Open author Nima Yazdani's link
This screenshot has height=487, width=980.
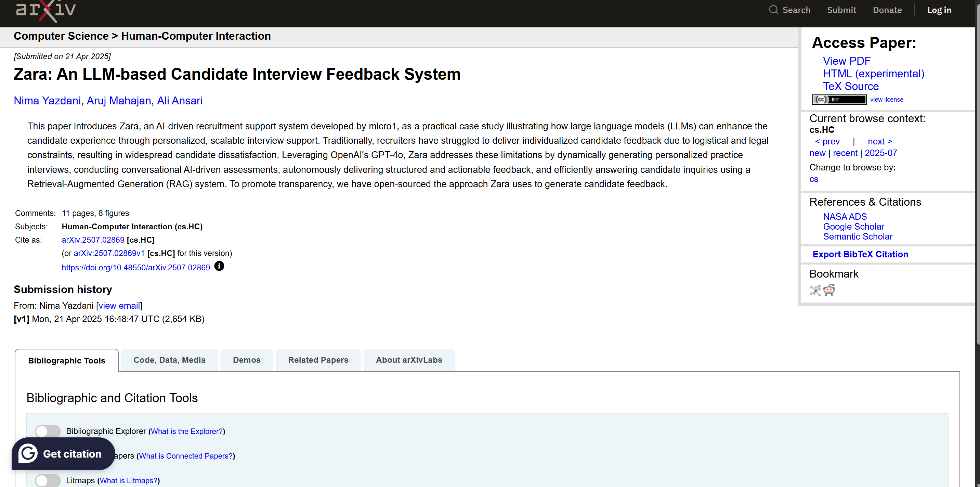[47, 101]
